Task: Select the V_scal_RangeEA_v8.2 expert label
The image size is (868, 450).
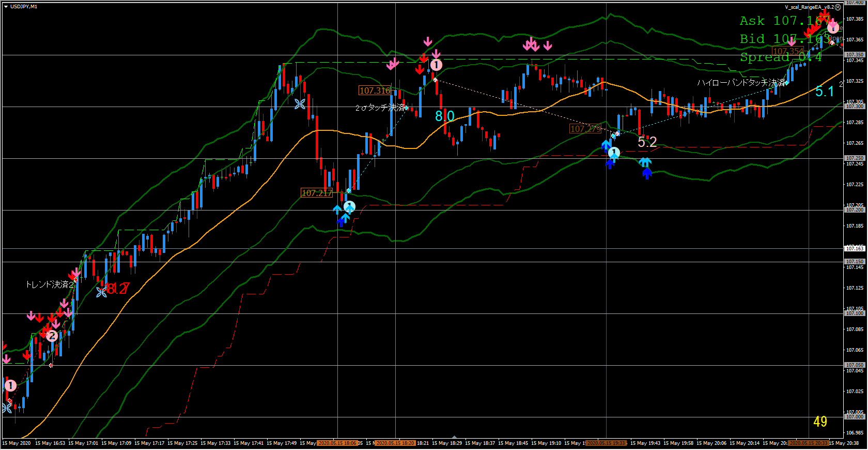Action: pos(809,7)
